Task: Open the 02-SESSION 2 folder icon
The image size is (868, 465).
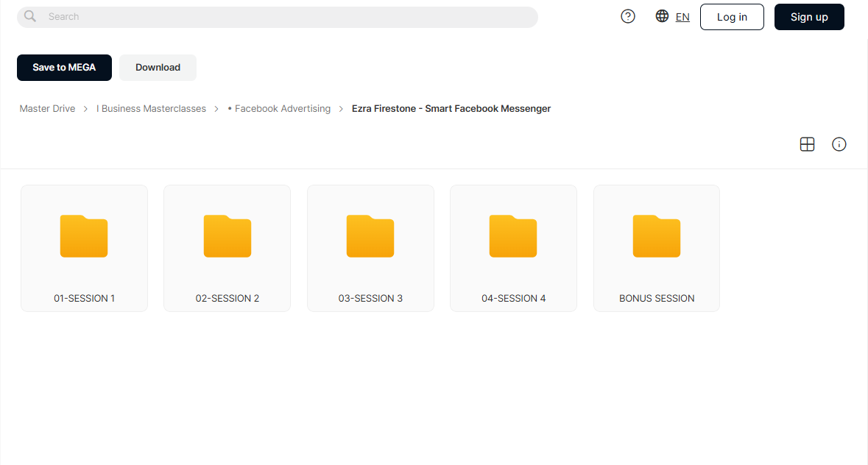Action: coord(227,236)
